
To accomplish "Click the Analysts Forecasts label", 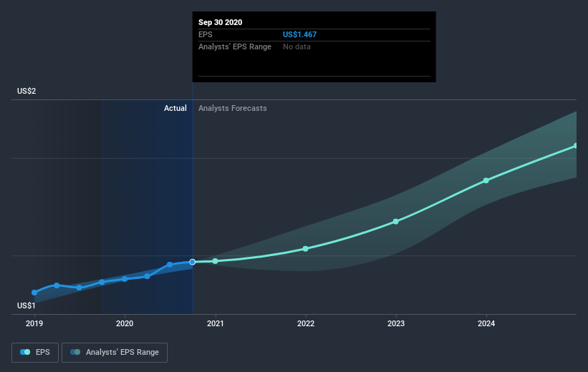I will point(233,108).
